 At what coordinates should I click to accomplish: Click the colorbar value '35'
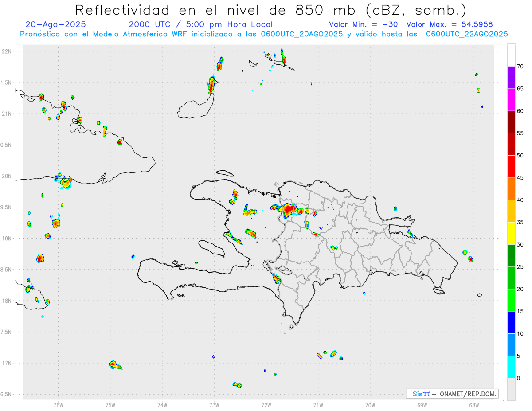pos(520,222)
